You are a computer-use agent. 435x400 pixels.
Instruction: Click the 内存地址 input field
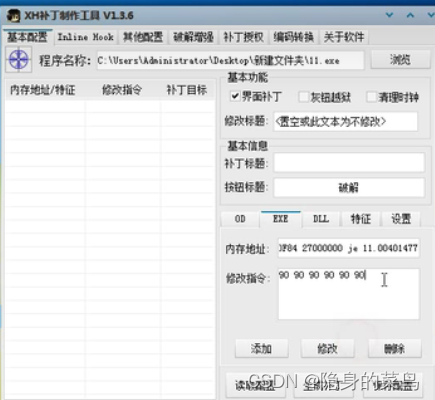coord(349,248)
